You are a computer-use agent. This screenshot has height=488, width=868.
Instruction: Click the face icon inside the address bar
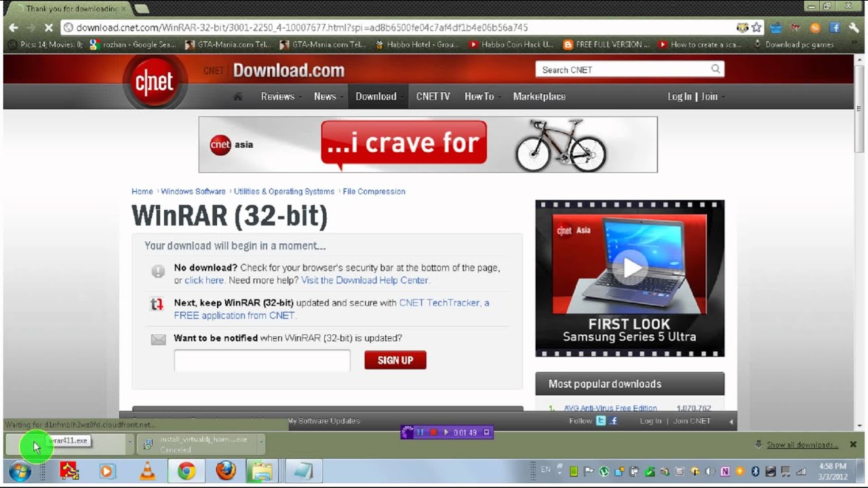[743, 28]
